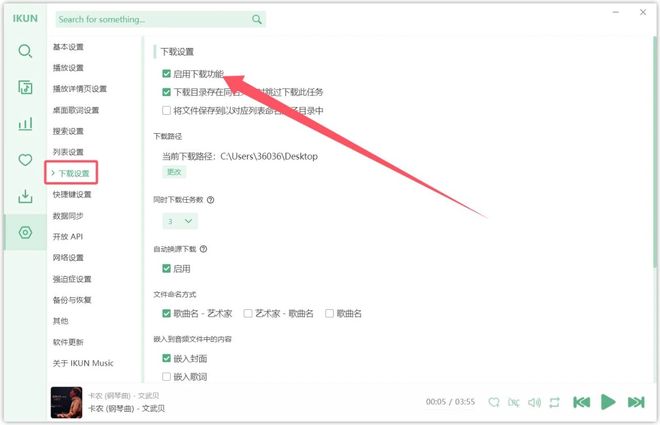Image resolution: width=660 pixels, height=425 pixels.
Task: Click 更改 to change download path
Action: tap(174, 172)
